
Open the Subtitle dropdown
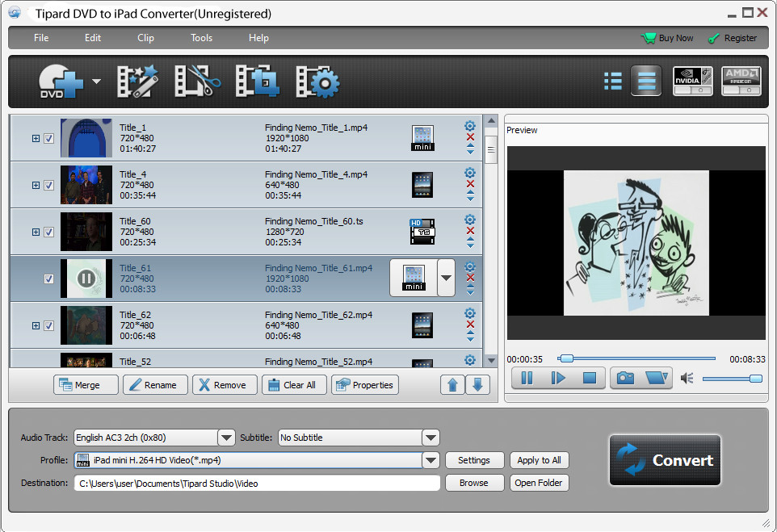point(430,438)
